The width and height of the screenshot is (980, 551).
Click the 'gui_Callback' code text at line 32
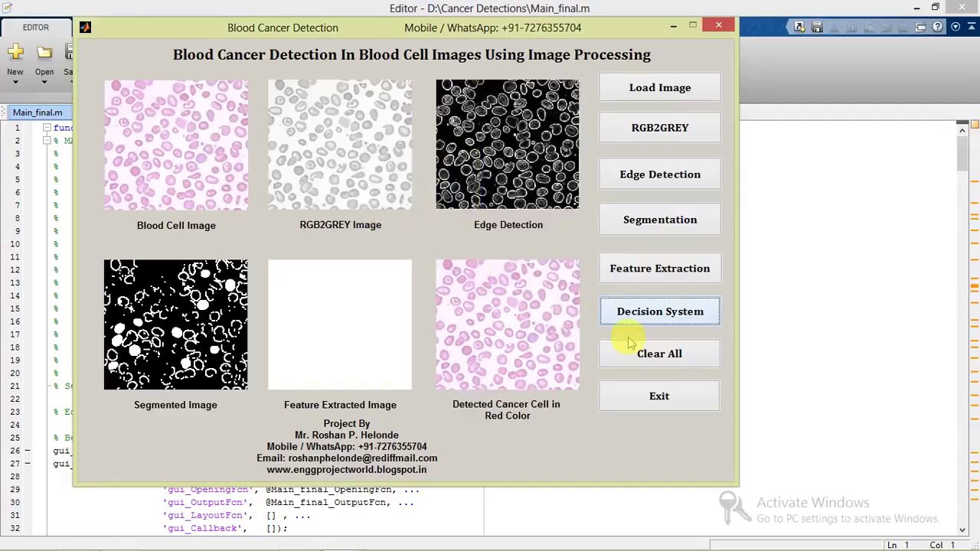(204, 528)
